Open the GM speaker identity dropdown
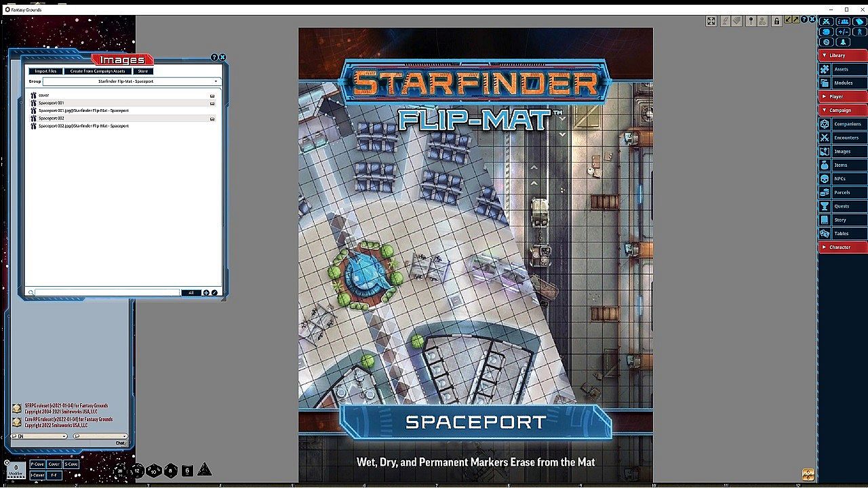This screenshot has height=488, width=868. [39, 436]
